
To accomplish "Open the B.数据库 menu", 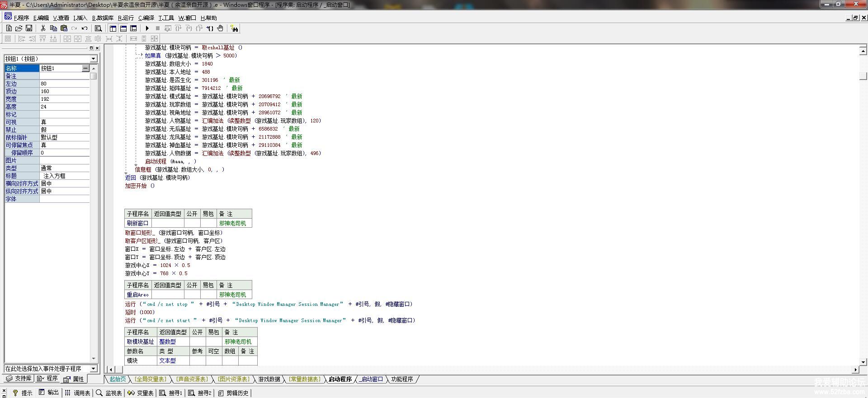I will (x=103, y=18).
